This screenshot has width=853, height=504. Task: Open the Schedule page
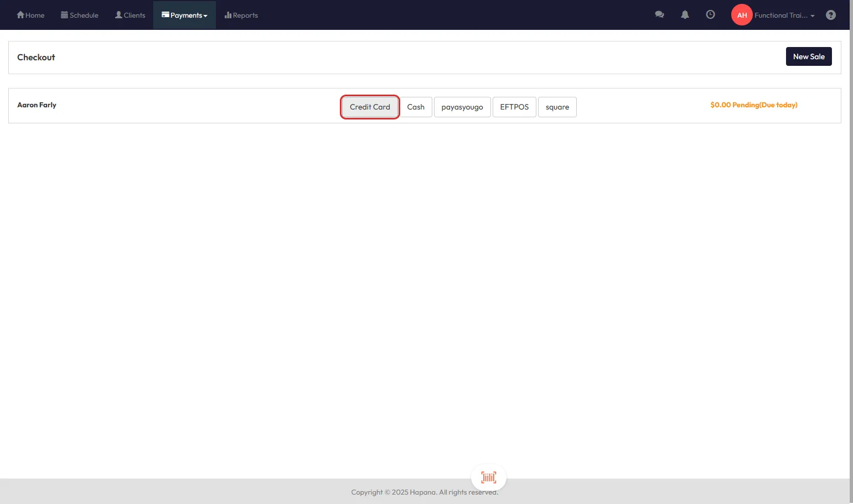tap(80, 15)
